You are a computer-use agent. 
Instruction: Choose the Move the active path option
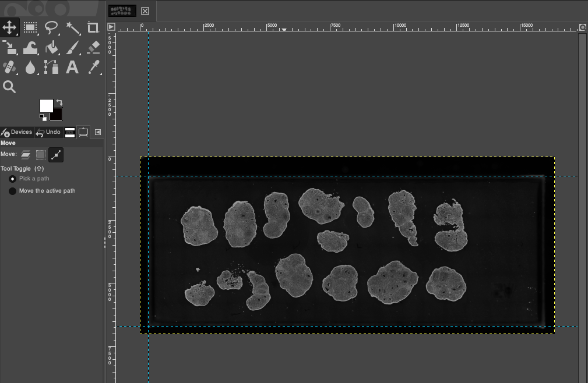(12, 190)
